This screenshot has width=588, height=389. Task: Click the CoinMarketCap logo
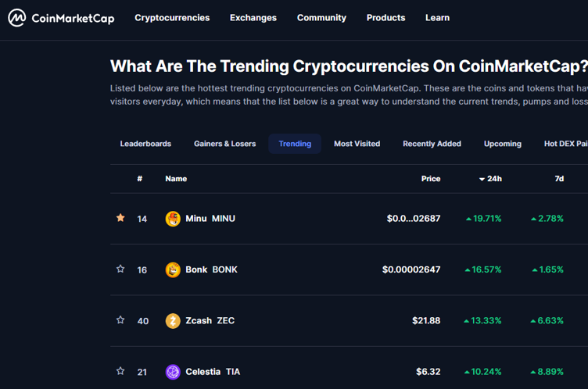pyautogui.click(x=61, y=18)
